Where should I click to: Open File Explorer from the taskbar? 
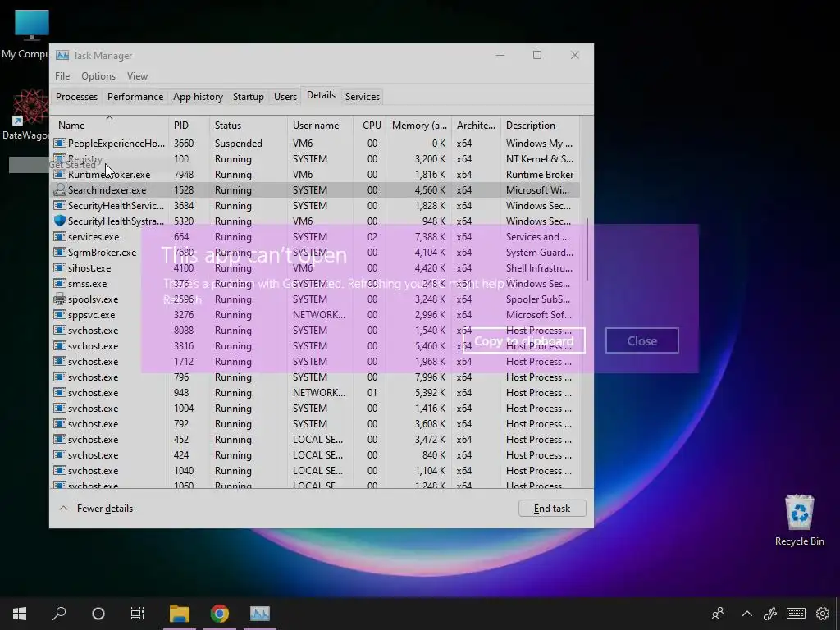coord(180,614)
